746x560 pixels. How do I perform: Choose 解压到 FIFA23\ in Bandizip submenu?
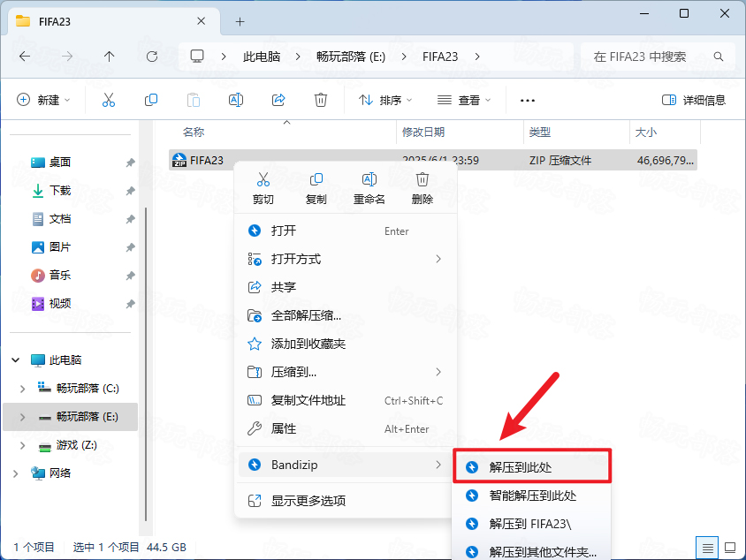pyautogui.click(x=532, y=524)
